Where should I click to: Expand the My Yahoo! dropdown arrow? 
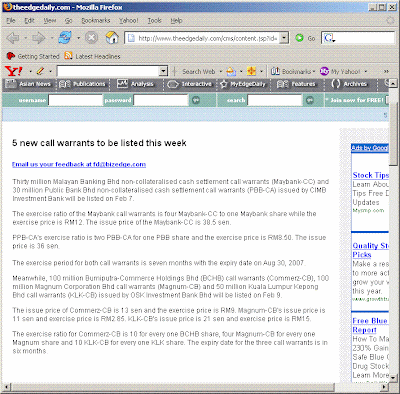366,71
